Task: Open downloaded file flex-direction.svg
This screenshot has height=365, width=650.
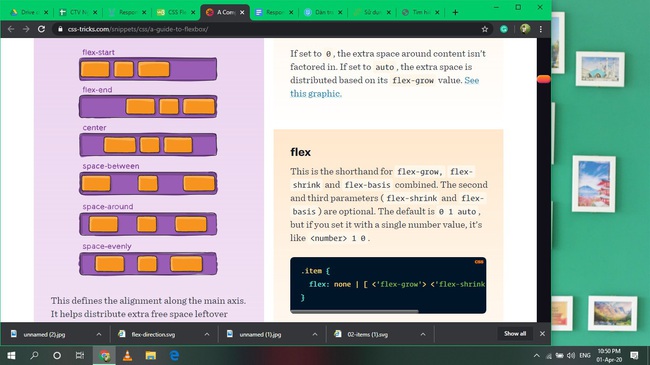Action: [153, 334]
